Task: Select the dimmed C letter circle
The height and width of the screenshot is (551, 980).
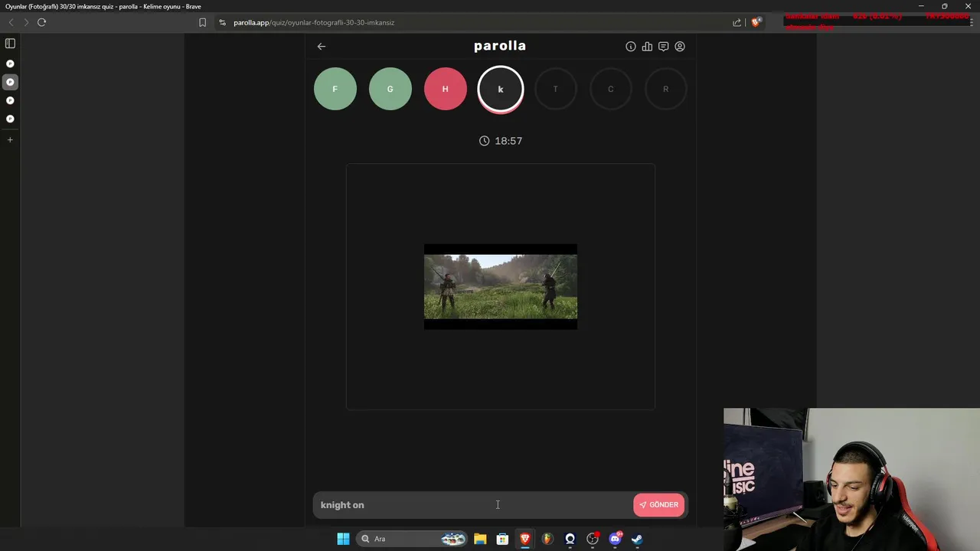Action: pos(611,89)
